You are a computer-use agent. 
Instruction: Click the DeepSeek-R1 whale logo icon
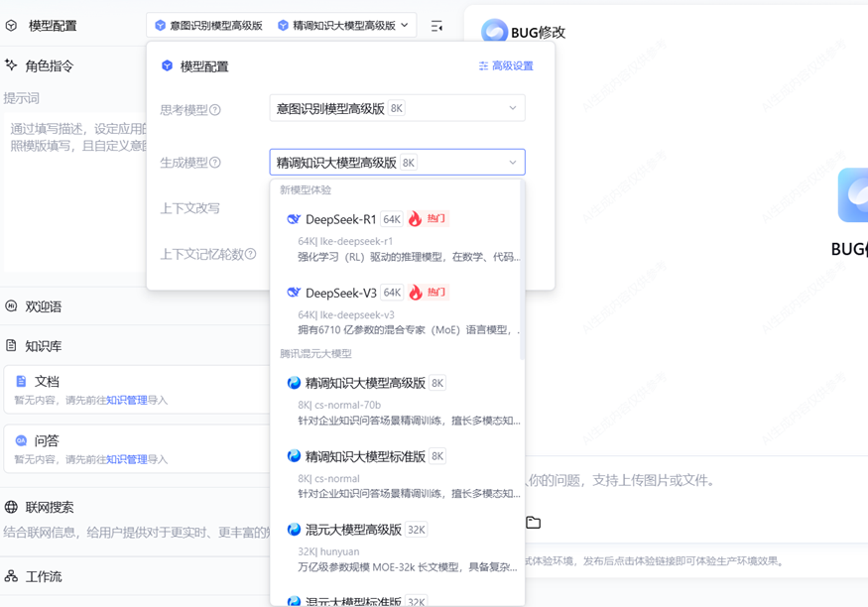click(x=294, y=219)
